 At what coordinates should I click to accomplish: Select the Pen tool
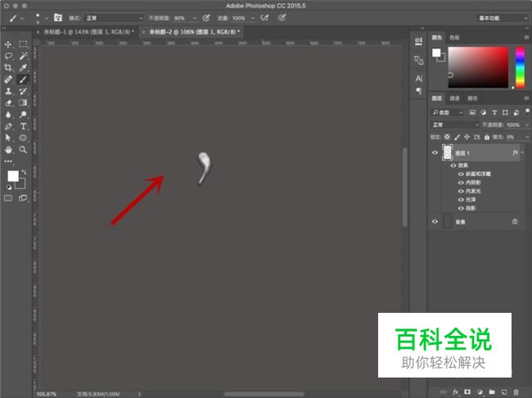tap(8, 126)
